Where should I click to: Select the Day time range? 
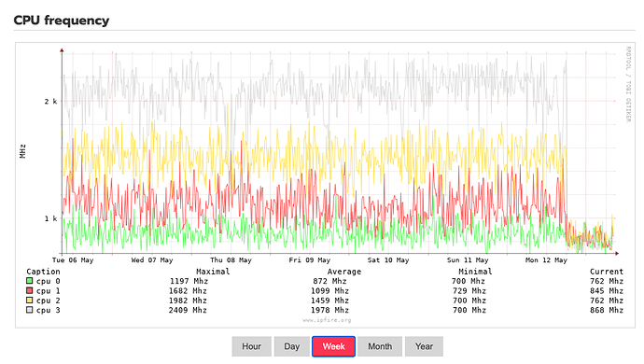(x=291, y=346)
